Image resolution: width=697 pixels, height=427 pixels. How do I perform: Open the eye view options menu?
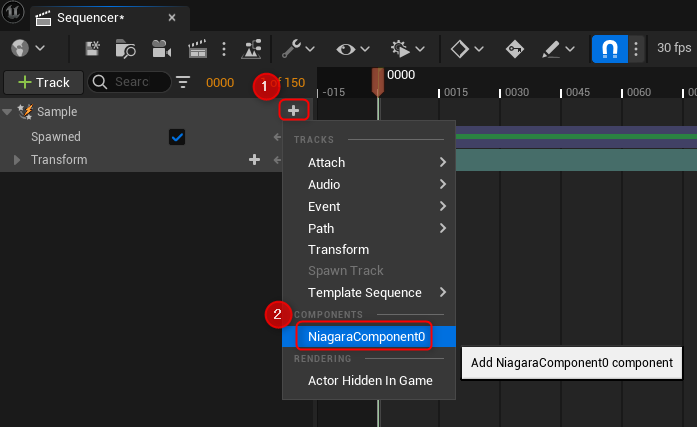353,48
